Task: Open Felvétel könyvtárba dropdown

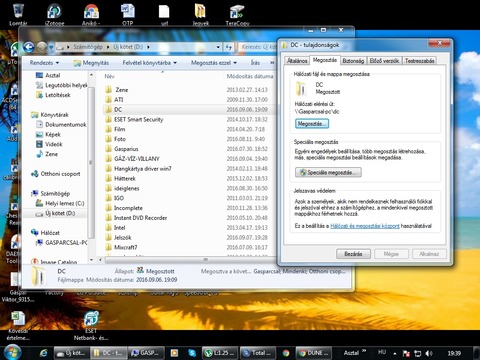Action: [150, 63]
